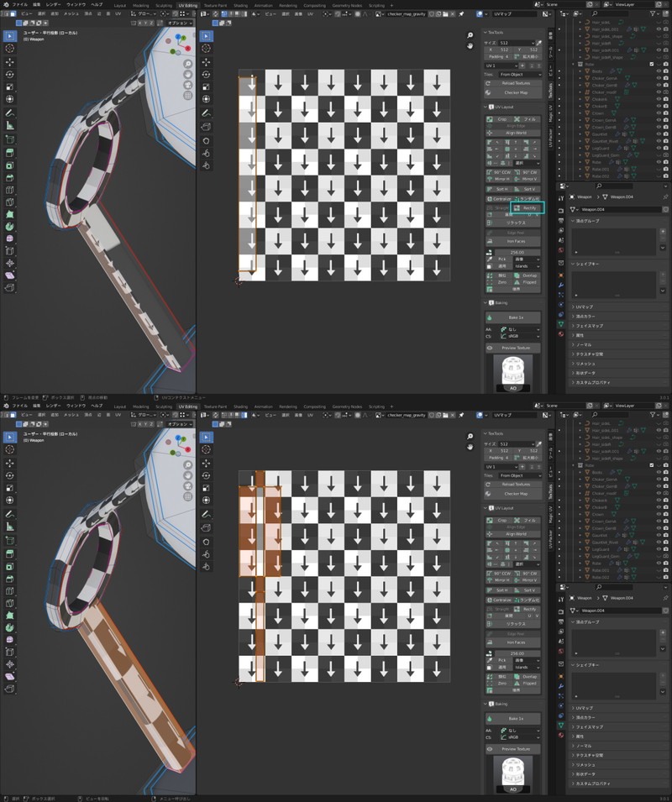Open size 512 dropdown in upper TexTools panel
Screen dimensions: 672x802
(x=517, y=43)
